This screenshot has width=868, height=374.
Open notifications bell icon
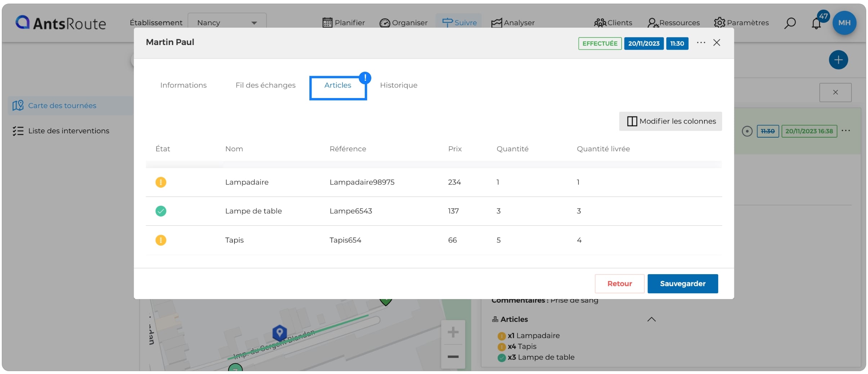pos(816,23)
